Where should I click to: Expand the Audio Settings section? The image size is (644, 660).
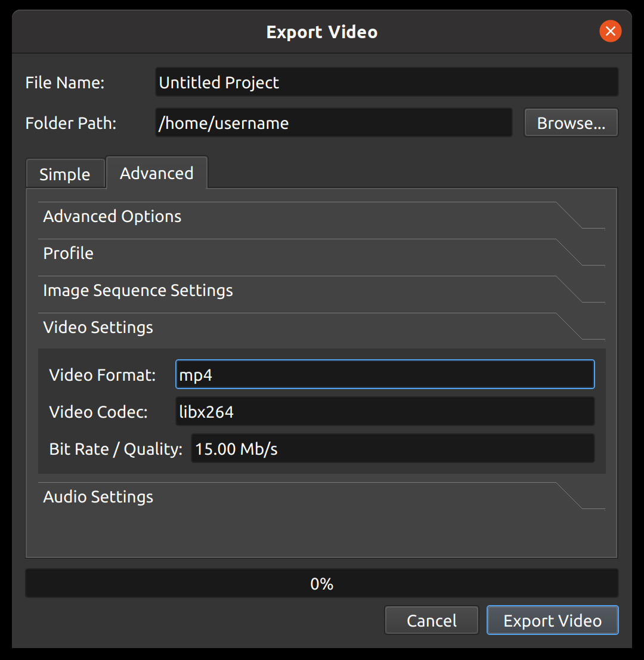(x=98, y=496)
